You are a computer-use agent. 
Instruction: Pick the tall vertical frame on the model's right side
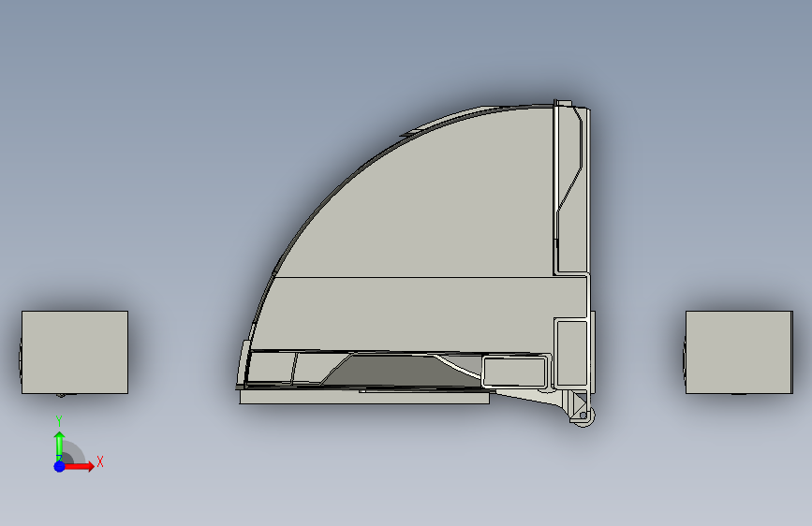[571, 189]
